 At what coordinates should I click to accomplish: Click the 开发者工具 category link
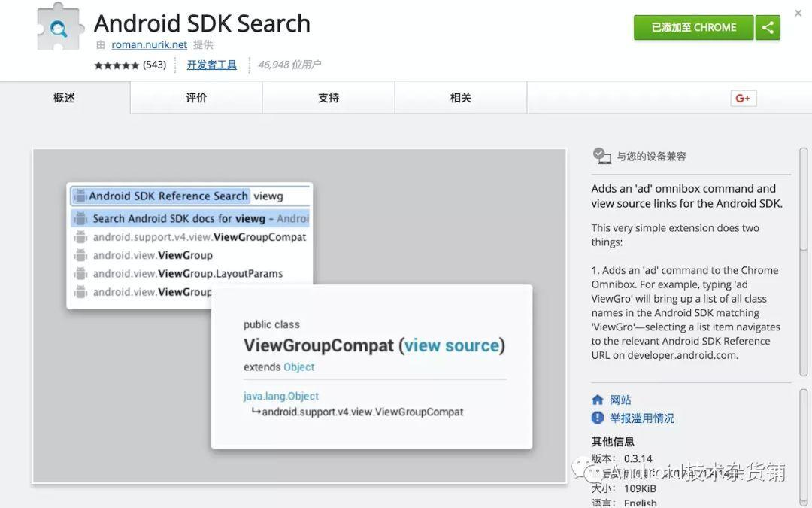click(x=211, y=64)
